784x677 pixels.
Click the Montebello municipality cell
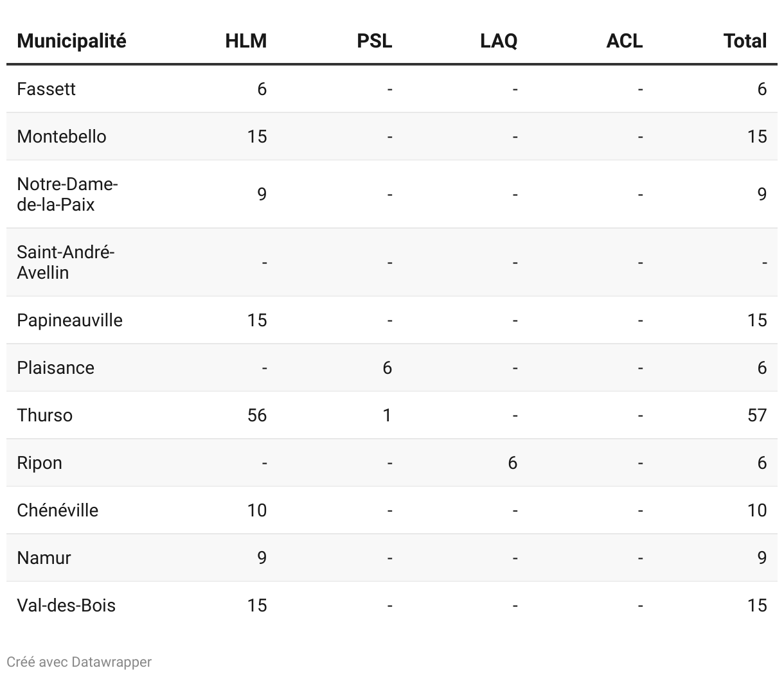pyautogui.click(x=62, y=136)
